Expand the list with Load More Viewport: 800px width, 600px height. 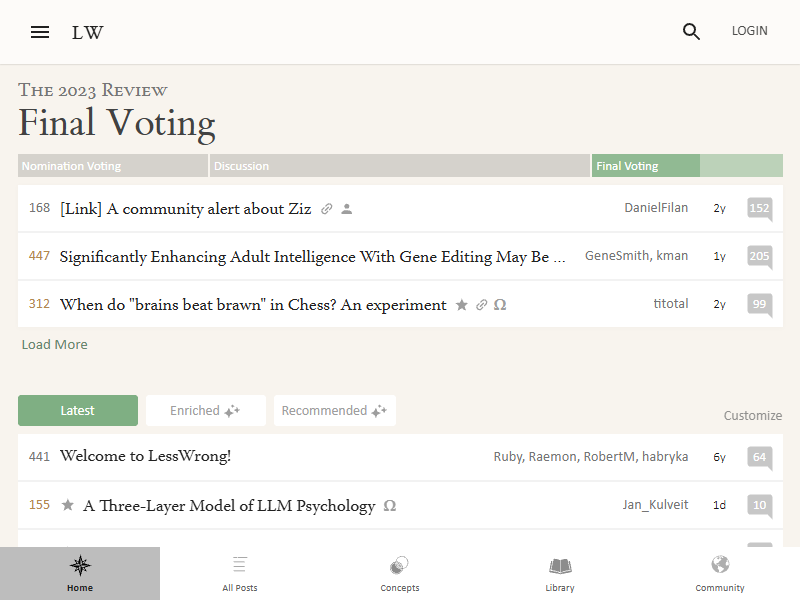[55, 345]
